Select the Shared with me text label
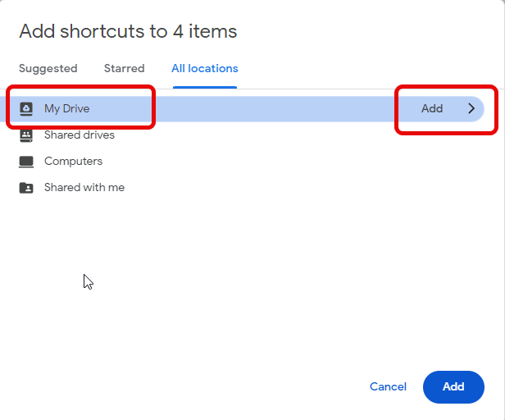Screen dimensions: 505x420 tap(84, 187)
